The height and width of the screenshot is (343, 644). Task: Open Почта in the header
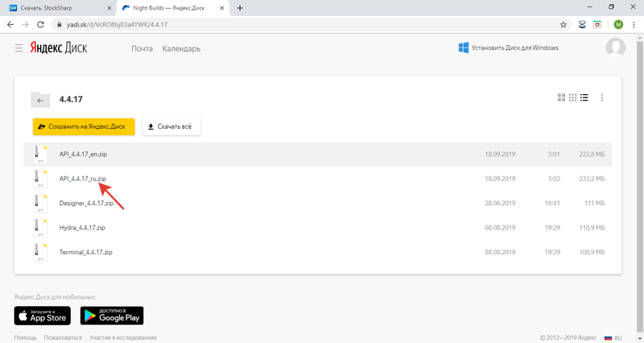pyautogui.click(x=142, y=48)
